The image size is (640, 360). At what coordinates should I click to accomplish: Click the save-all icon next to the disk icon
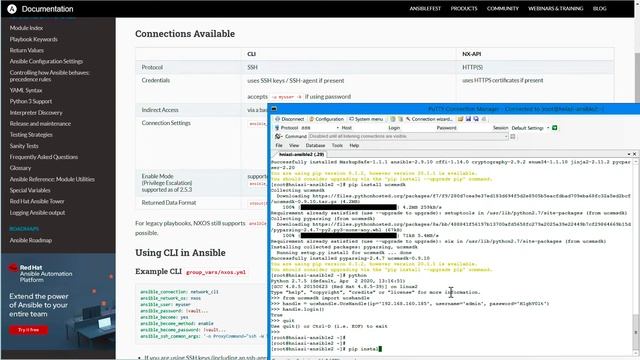tap(476, 119)
